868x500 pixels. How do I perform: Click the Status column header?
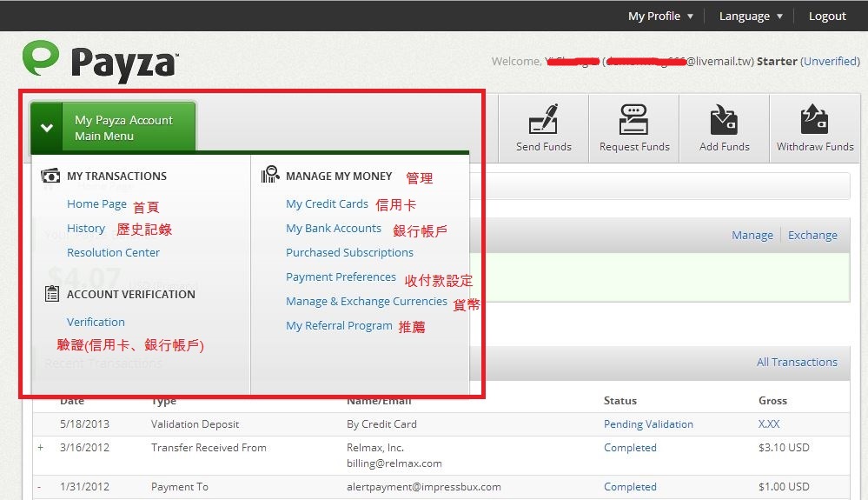coord(620,400)
